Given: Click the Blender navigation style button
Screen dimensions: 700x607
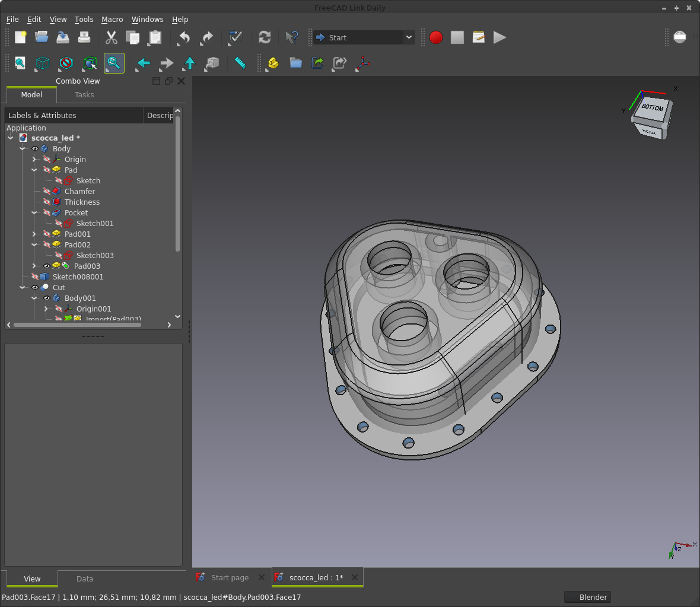Looking at the screenshot, I should click(587, 597).
